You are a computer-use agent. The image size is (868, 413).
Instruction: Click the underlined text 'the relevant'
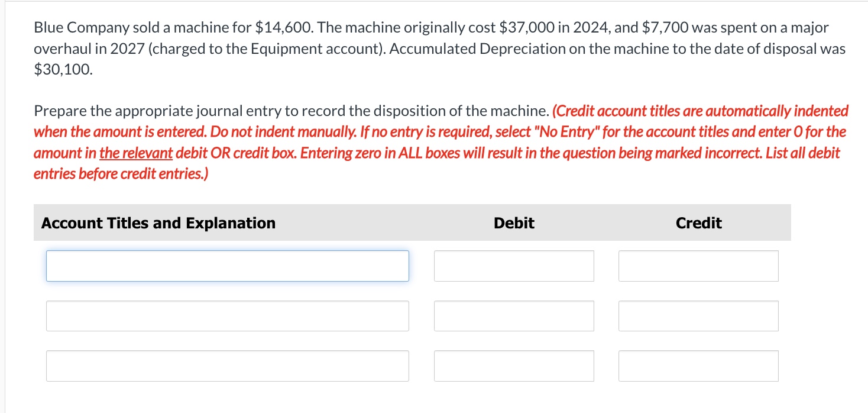[135, 153]
